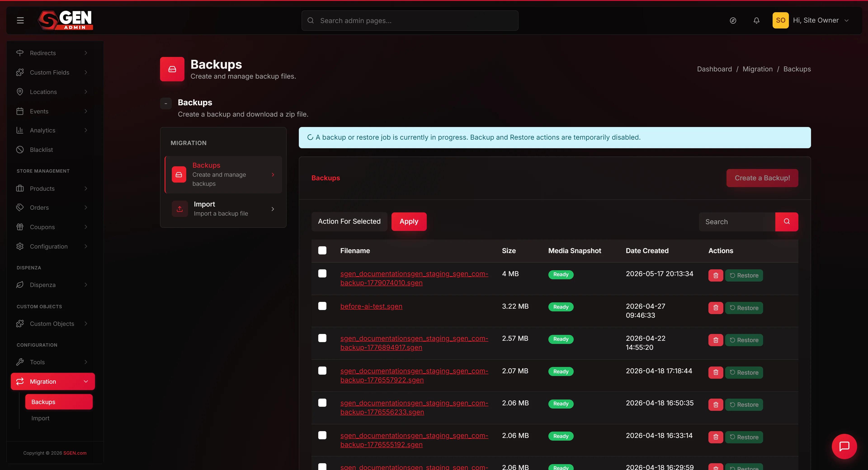Check the backup-1776556233.sgen row checkbox
The image size is (868, 470).
322,403
